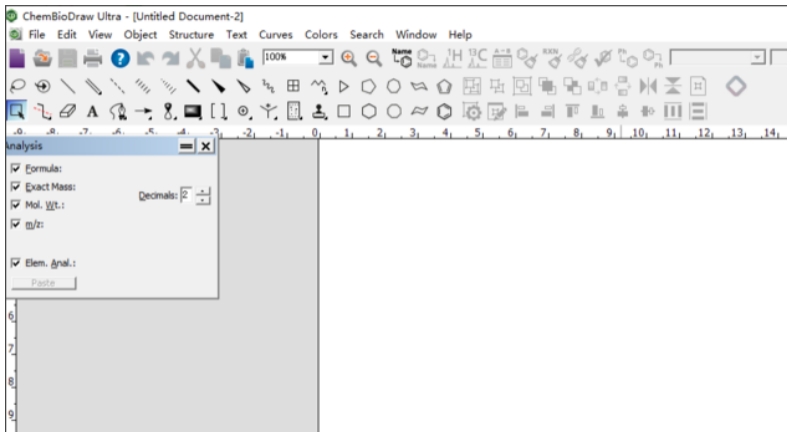This screenshot has height=432, width=792.
Task: Select the Acyclic Chain tool
Action: [x=318, y=86]
